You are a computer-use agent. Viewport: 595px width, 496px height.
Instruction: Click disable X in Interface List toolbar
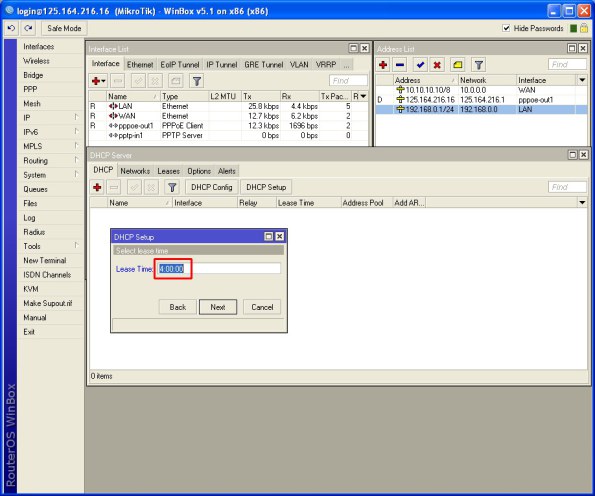click(155, 81)
